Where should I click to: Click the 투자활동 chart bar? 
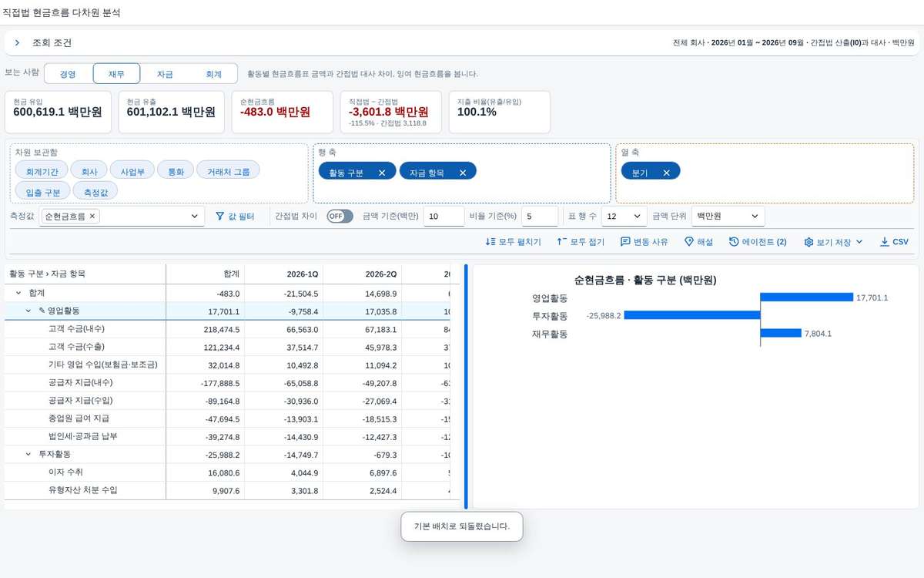pos(692,315)
